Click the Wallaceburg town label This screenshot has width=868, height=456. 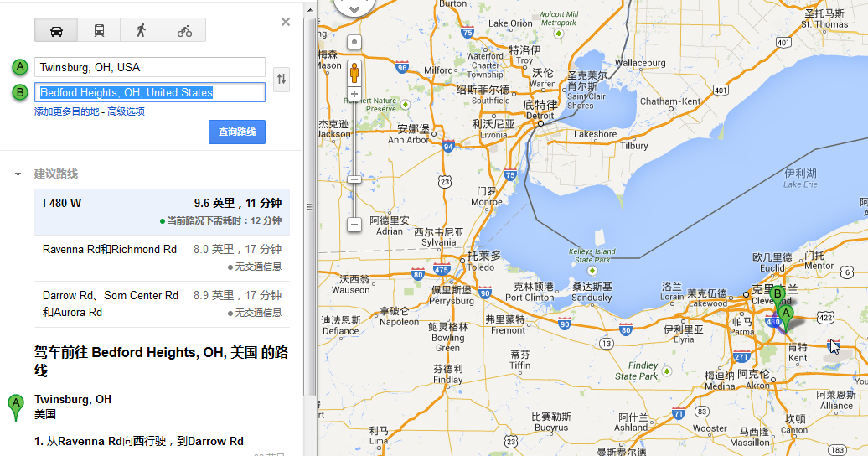tap(640, 63)
